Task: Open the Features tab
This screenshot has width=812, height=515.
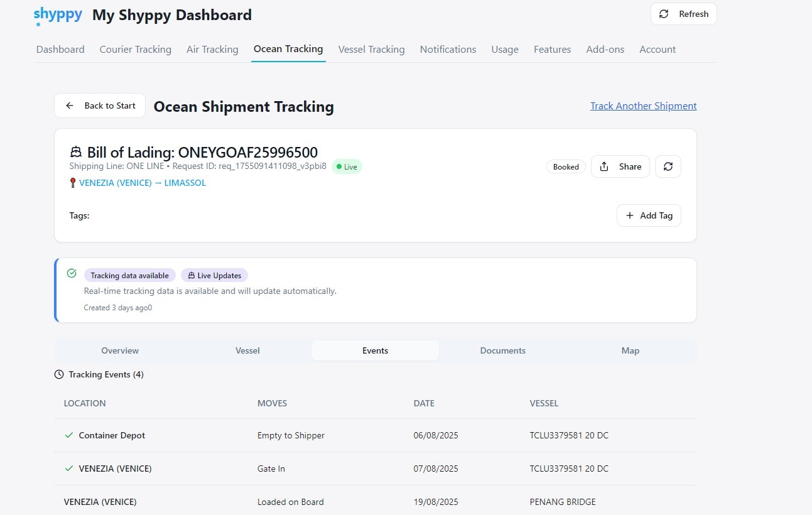Action: pyautogui.click(x=553, y=49)
